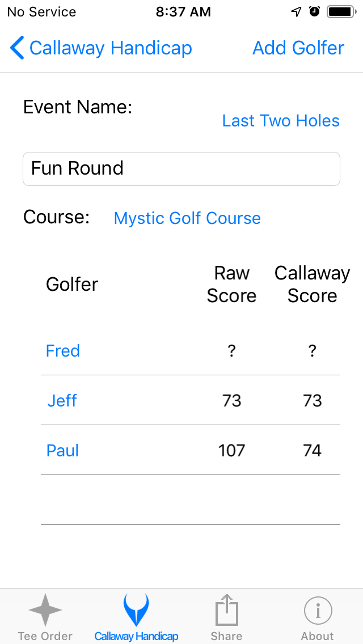
Task: Tap the location arrow in the status bar
Action: 294,11
